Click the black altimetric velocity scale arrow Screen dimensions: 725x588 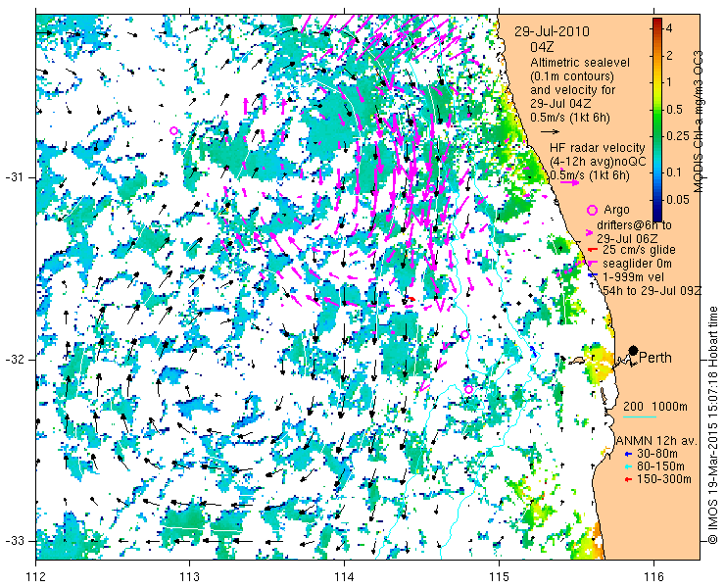[x=551, y=131]
